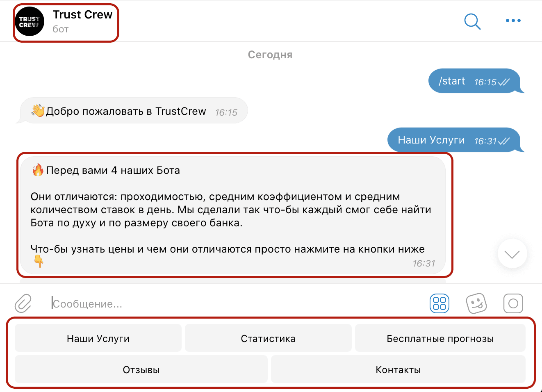Choose the Контакты keyboard button

398,369
